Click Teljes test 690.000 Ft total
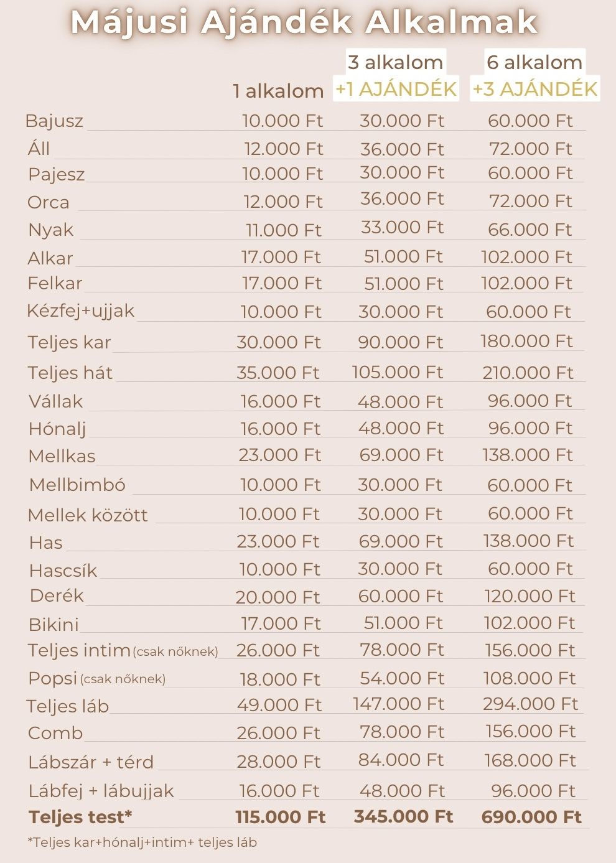 (532, 817)
